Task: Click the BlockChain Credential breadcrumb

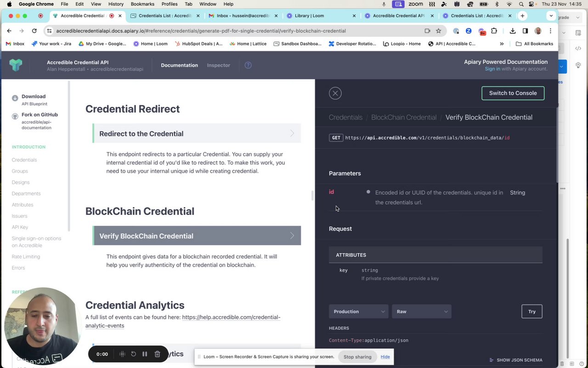Action: point(404,117)
